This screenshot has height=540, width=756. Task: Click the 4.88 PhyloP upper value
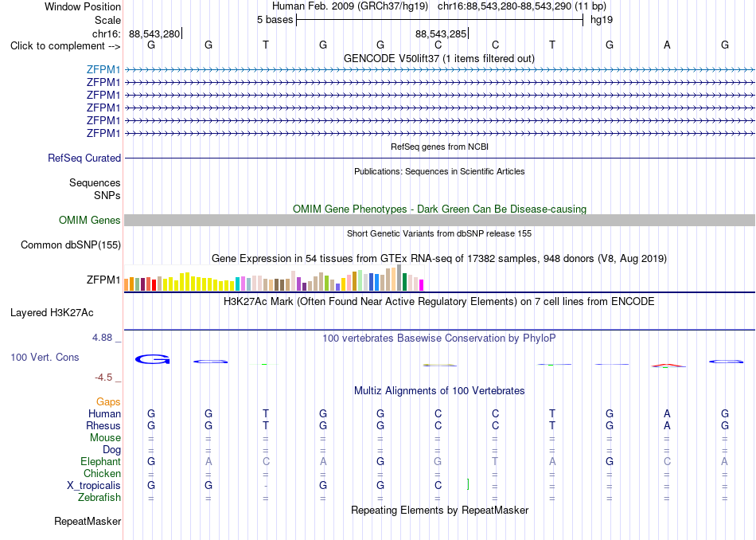click(102, 338)
